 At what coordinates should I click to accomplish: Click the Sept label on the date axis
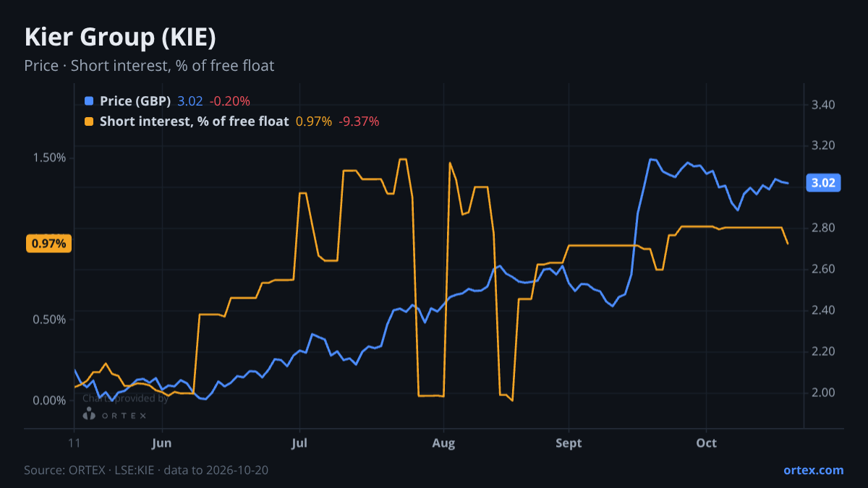coord(569,443)
